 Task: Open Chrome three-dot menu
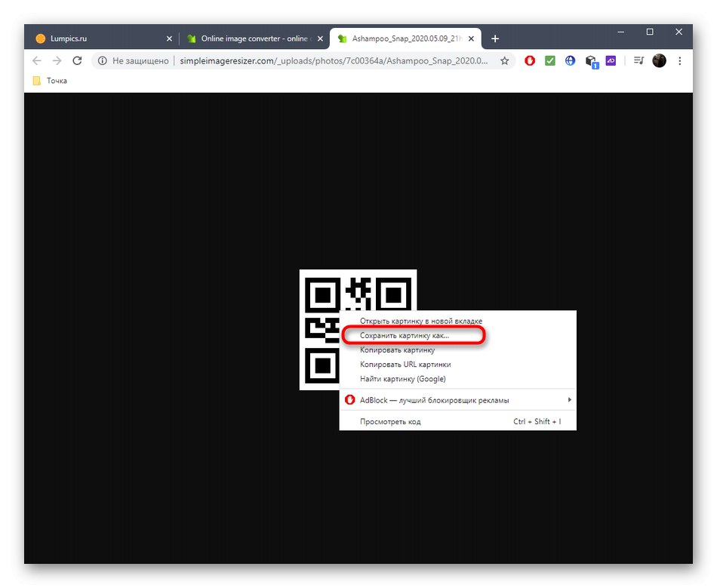[x=680, y=61]
